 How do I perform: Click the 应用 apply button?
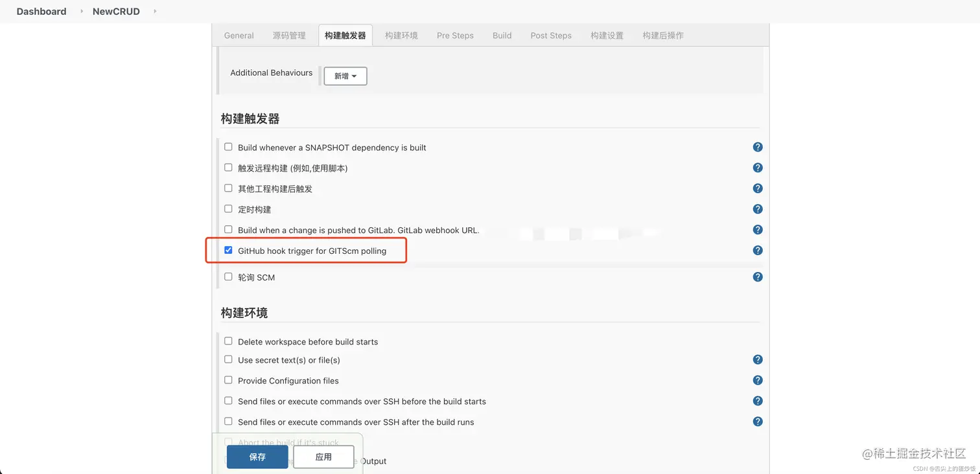click(x=323, y=457)
